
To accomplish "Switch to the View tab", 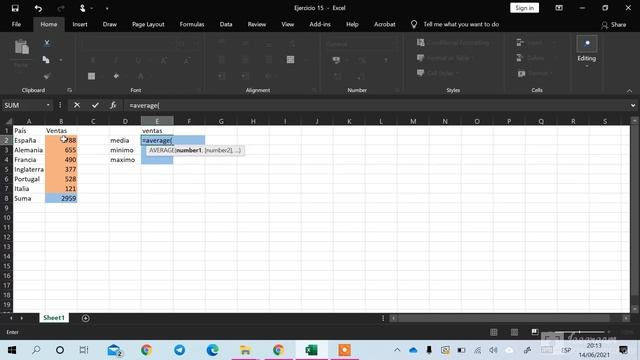I will [x=288, y=24].
